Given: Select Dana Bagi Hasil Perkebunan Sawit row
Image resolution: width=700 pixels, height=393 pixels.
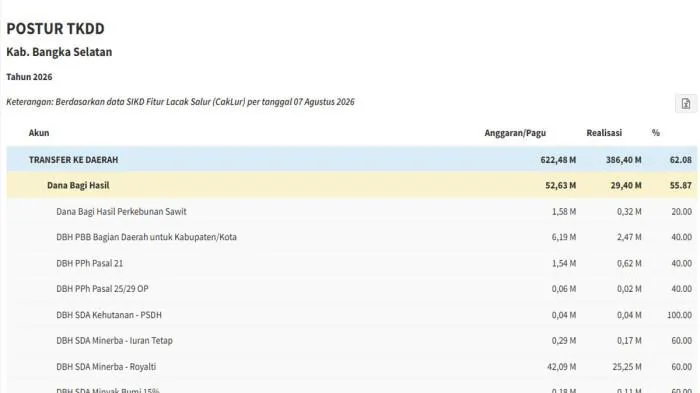Looking at the screenshot, I should [x=352, y=211].
